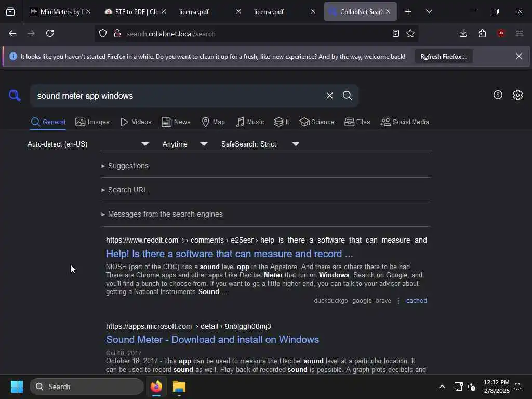
Task: Open Reddit result "Help! Is there a software"
Action: point(229,254)
